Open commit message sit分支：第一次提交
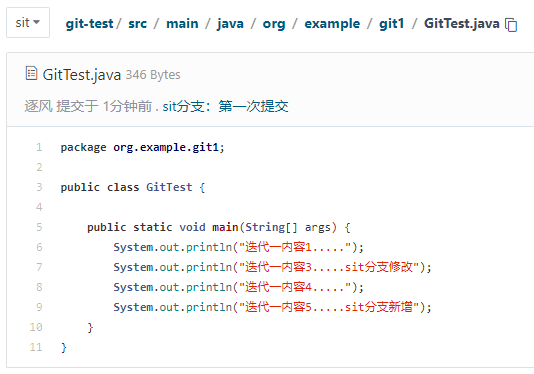The image size is (534, 374). coord(225,106)
